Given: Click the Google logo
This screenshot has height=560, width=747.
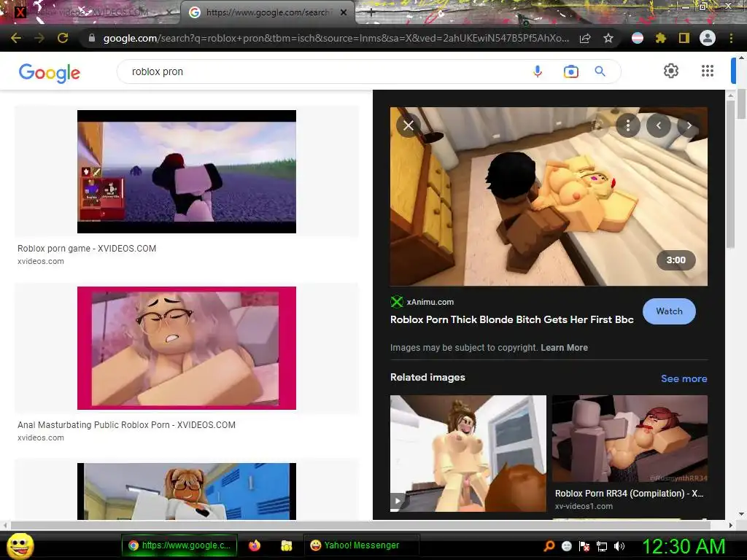Looking at the screenshot, I should 50,73.
